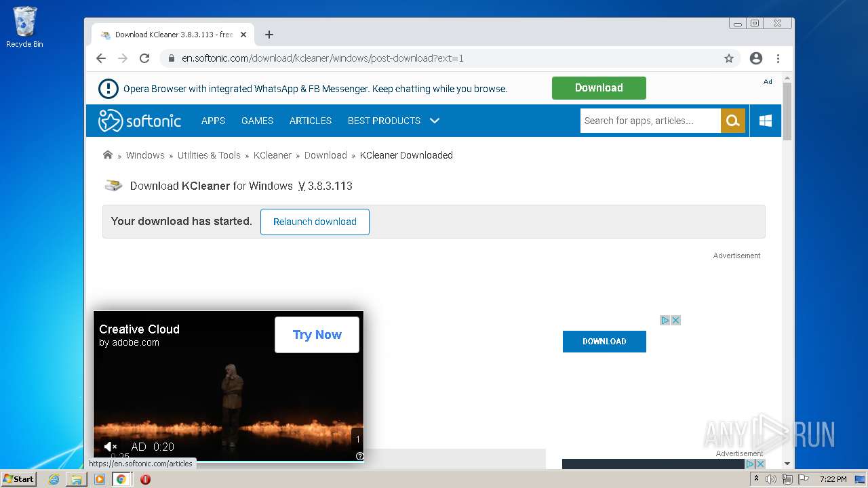Screen dimensions: 868x488
Task: Click the Creative Cloud video ad thumbnail
Action: [x=229, y=386]
